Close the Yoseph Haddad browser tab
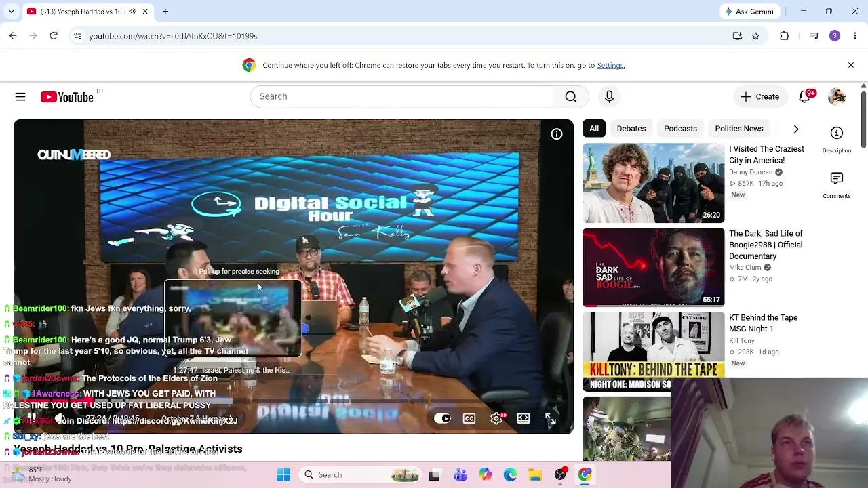The image size is (868, 488). click(145, 12)
